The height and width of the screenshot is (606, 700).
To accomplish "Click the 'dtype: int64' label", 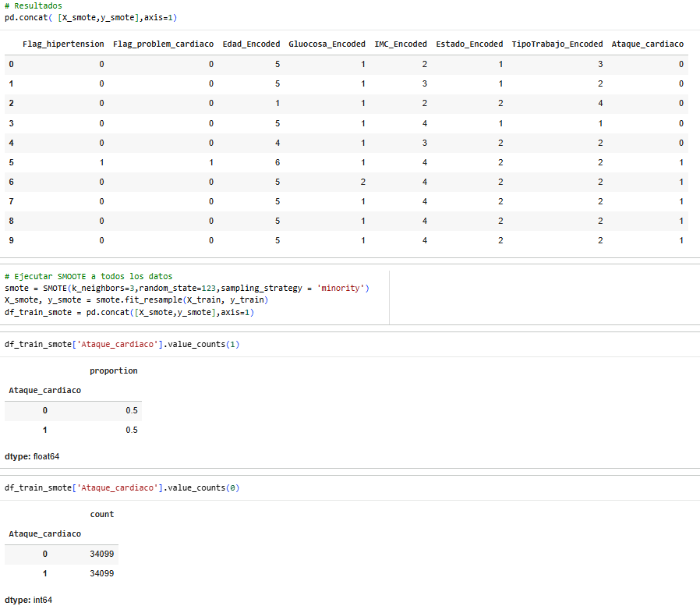I will click(x=28, y=600).
